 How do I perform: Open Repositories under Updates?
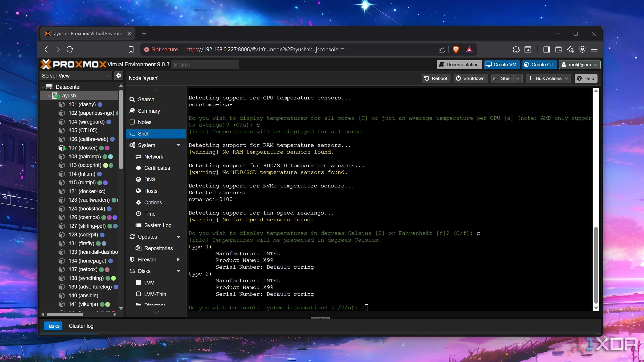(158, 248)
